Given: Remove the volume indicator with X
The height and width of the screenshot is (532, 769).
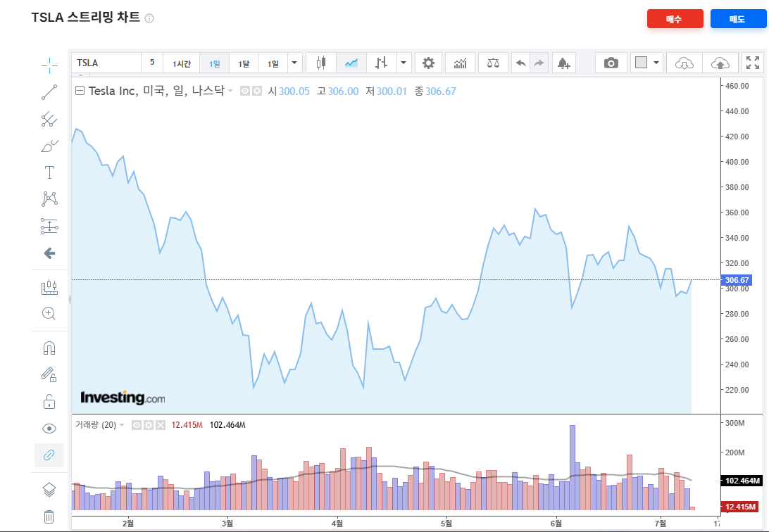Looking at the screenshot, I should [161, 425].
